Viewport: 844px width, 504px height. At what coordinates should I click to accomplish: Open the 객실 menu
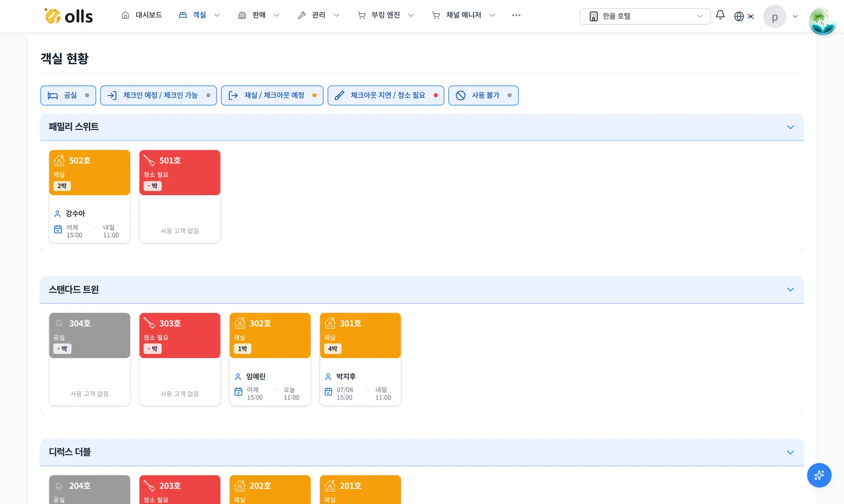[199, 15]
